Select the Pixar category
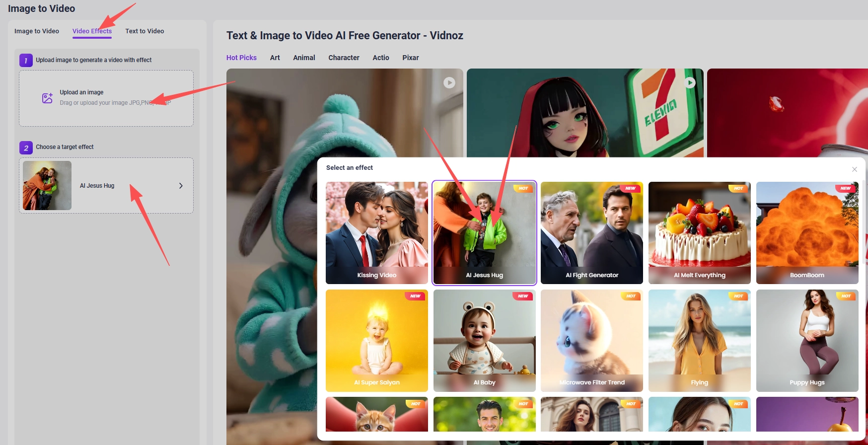Image resolution: width=868 pixels, height=445 pixels. (411, 58)
